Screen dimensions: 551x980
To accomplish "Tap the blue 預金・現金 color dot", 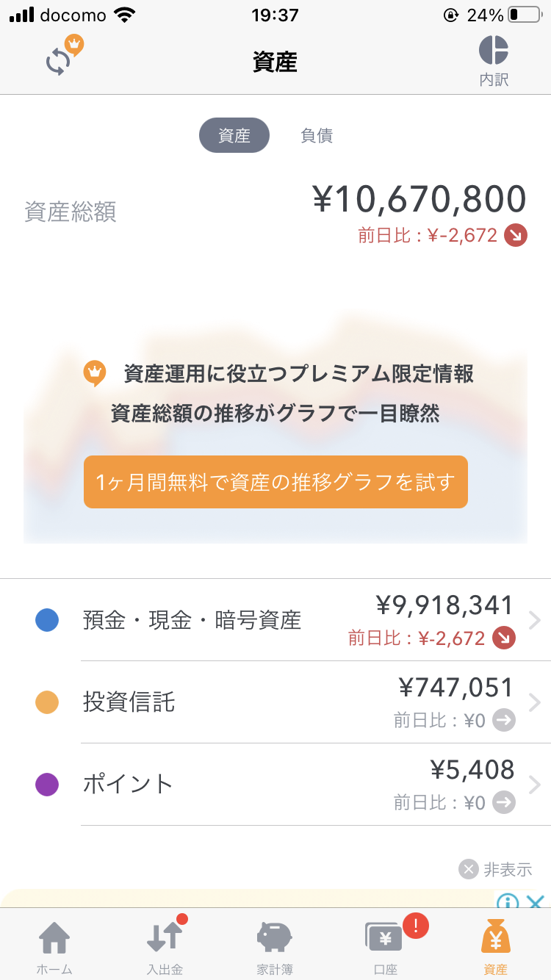I will coord(47,621).
